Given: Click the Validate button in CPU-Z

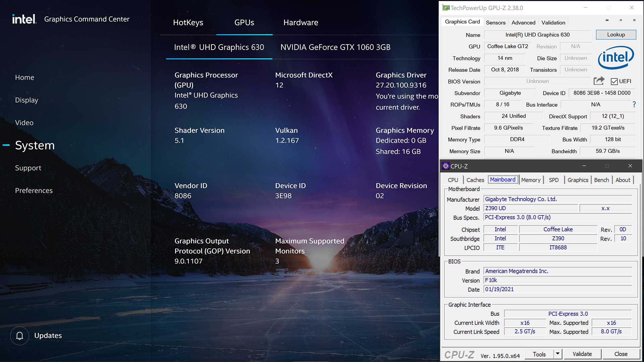Looking at the screenshot, I should (x=582, y=354).
